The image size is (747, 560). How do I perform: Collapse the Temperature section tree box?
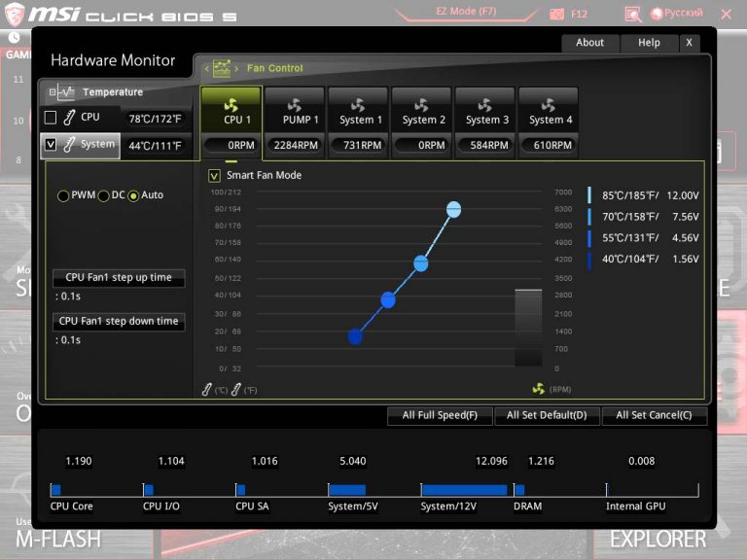(53, 92)
